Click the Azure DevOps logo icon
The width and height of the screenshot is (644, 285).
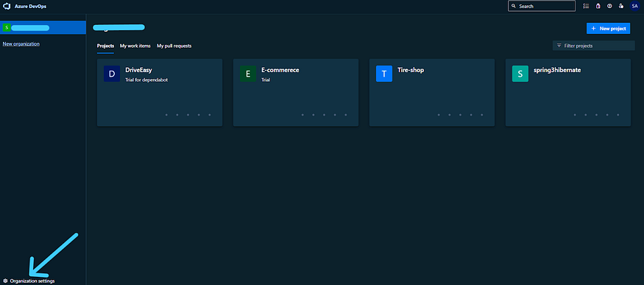coord(7,6)
